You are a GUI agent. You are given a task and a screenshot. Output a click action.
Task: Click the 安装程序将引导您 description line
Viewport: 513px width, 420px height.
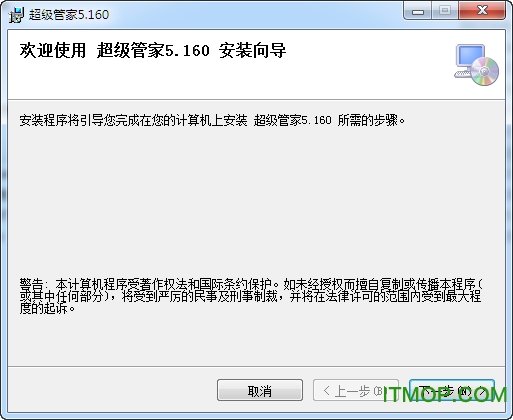(x=212, y=120)
